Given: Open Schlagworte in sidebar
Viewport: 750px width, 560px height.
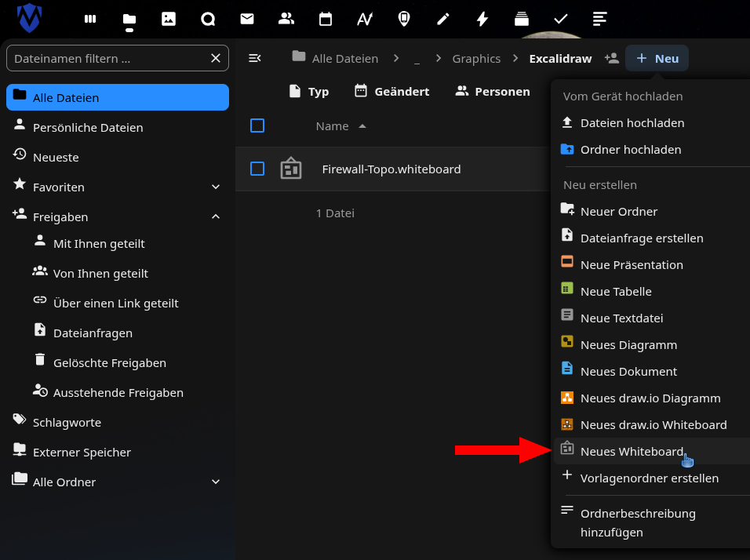Looking at the screenshot, I should tap(118, 422).
